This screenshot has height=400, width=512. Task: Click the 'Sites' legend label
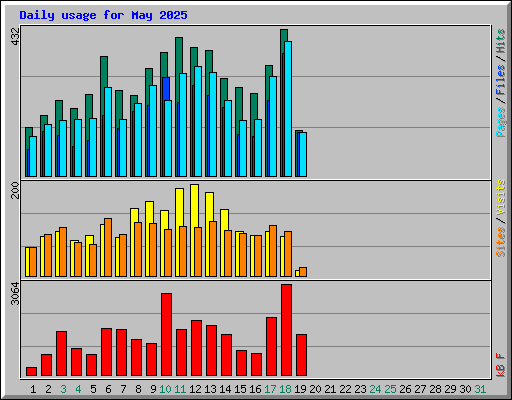click(x=500, y=242)
